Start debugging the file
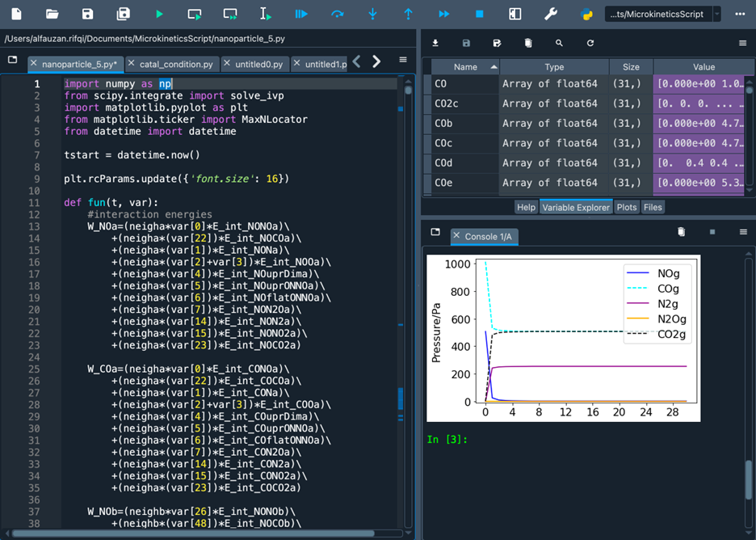This screenshot has width=756, height=540. (301, 14)
